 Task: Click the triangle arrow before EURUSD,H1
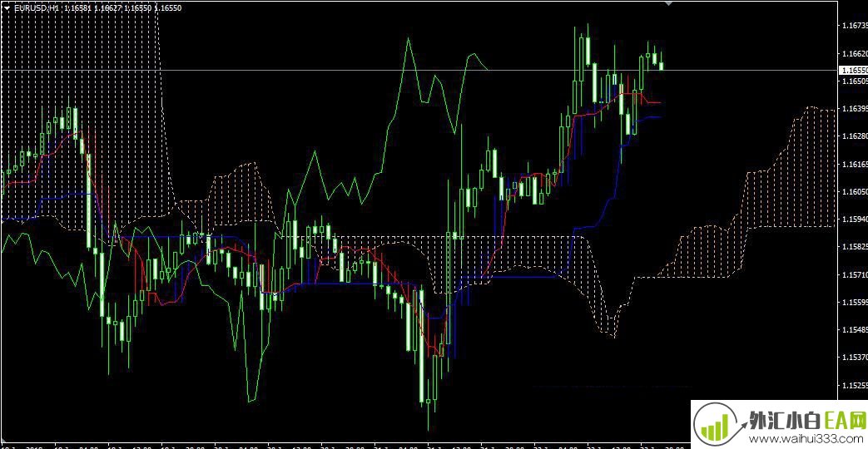tap(6, 7)
